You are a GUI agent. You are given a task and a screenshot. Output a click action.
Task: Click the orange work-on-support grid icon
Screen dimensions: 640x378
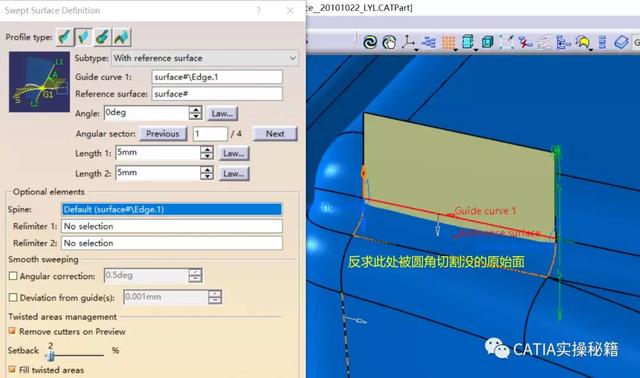[448, 42]
